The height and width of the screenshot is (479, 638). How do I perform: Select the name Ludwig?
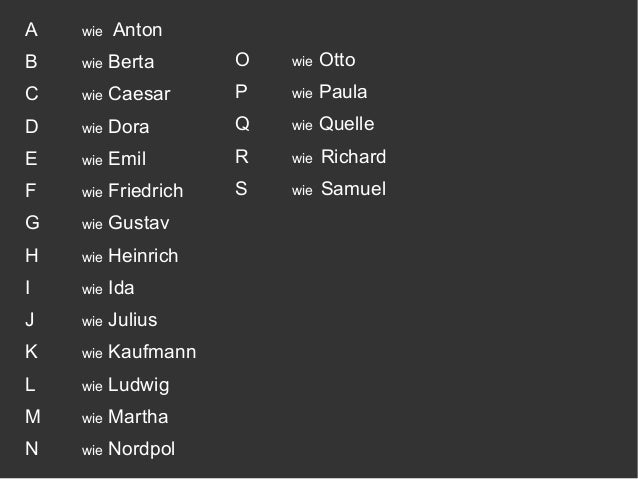pos(138,385)
